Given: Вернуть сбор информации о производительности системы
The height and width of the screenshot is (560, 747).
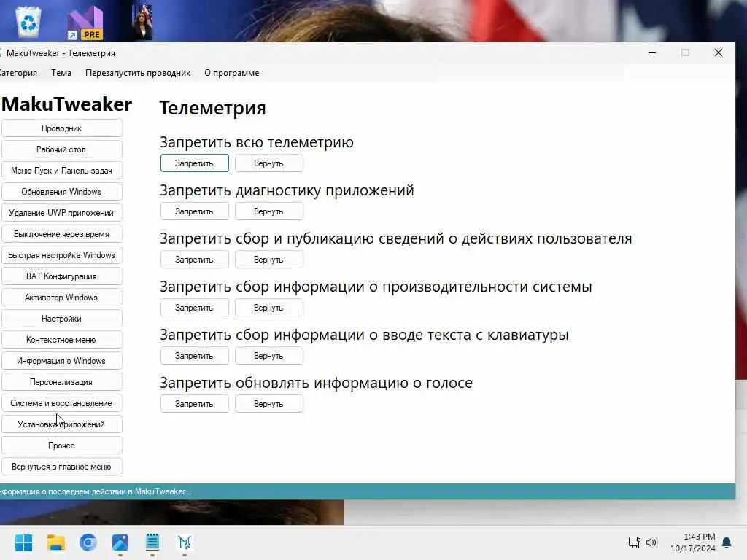Looking at the screenshot, I should [268, 308].
